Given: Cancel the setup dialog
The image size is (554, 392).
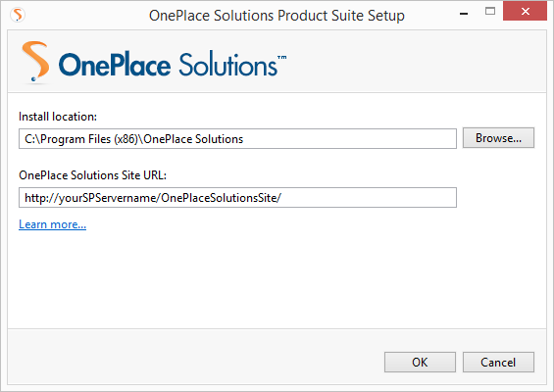Looking at the screenshot, I should [x=498, y=362].
